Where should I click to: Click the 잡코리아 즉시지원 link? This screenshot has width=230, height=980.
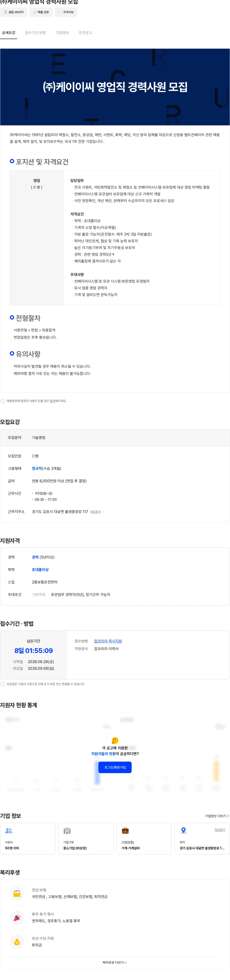pos(108,641)
